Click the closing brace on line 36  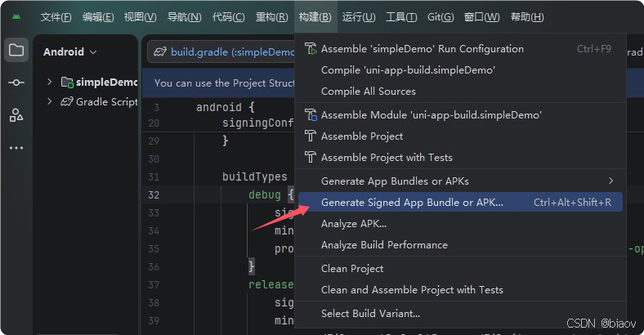coord(252,266)
